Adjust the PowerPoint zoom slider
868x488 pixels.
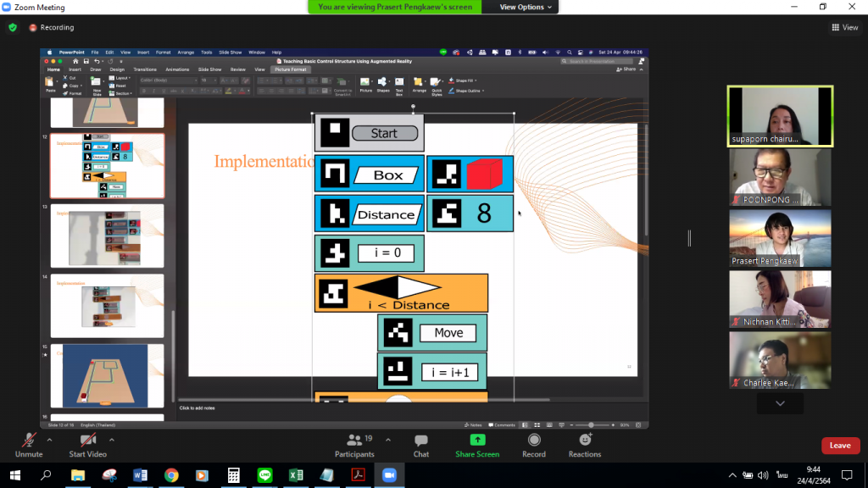[x=591, y=424]
